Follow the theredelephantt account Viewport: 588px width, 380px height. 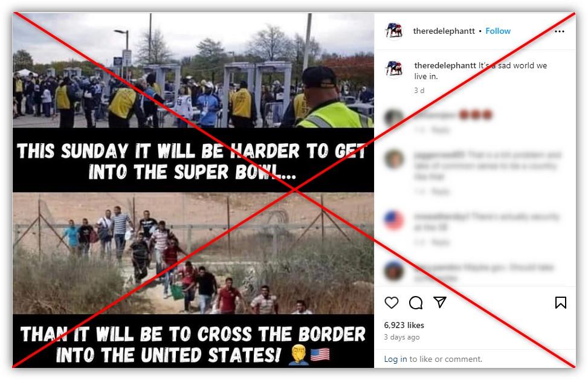pyautogui.click(x=498, y=31)
